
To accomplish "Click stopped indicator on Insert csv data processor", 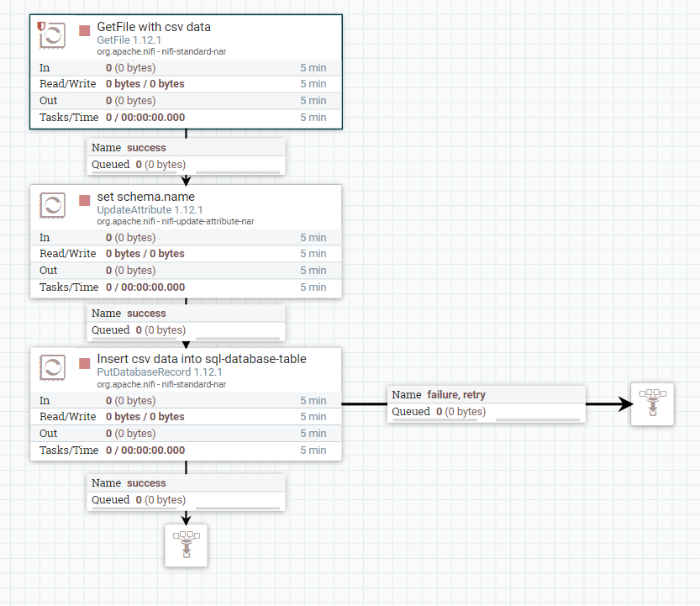I will (84, 363).
